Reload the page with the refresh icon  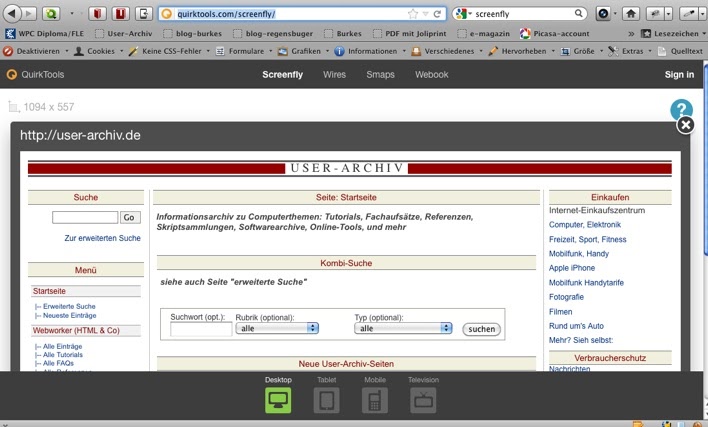[437, 14]
